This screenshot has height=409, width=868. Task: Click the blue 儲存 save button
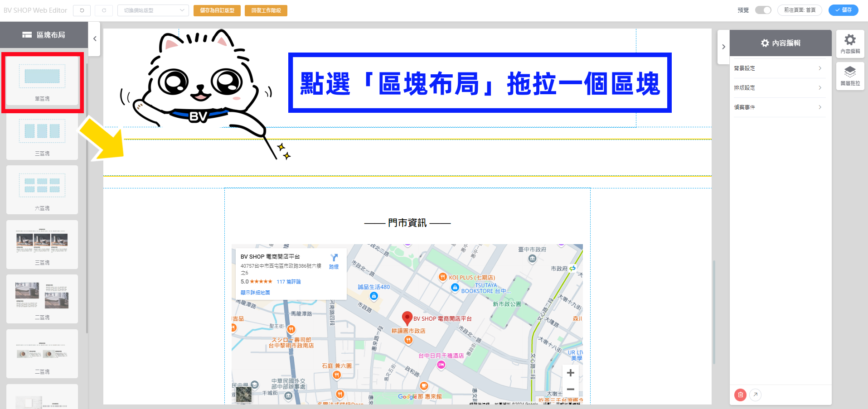tap(844, 10)
